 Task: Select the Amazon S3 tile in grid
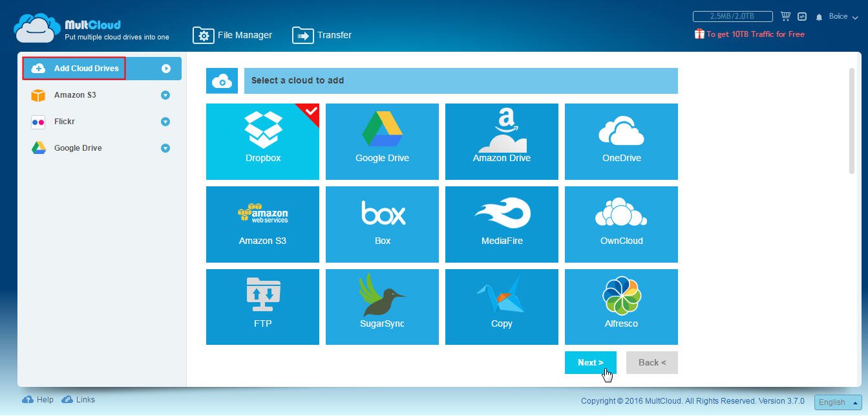[262, 224]
